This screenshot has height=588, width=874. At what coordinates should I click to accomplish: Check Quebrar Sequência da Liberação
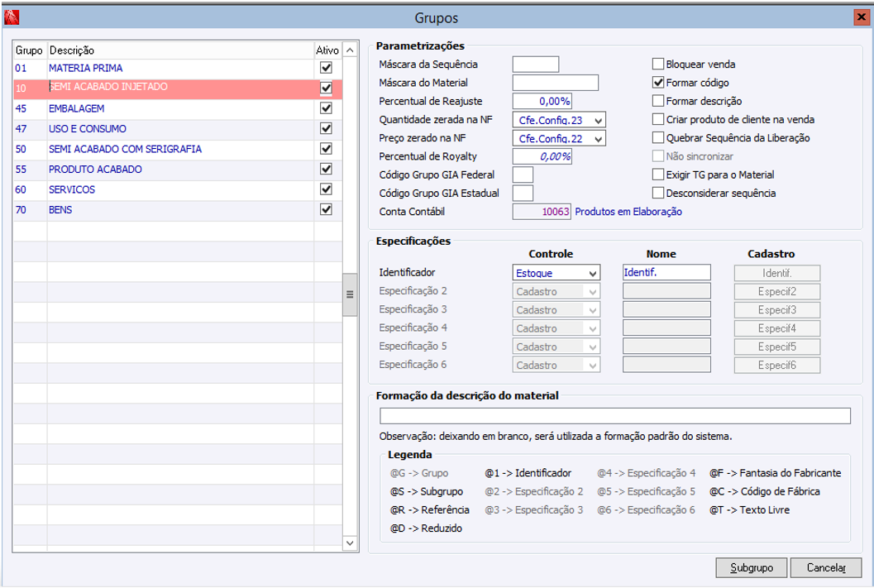[658, 137]
